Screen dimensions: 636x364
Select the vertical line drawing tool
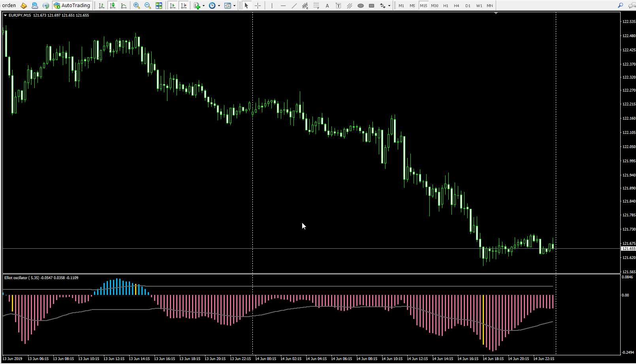point(272,6)
